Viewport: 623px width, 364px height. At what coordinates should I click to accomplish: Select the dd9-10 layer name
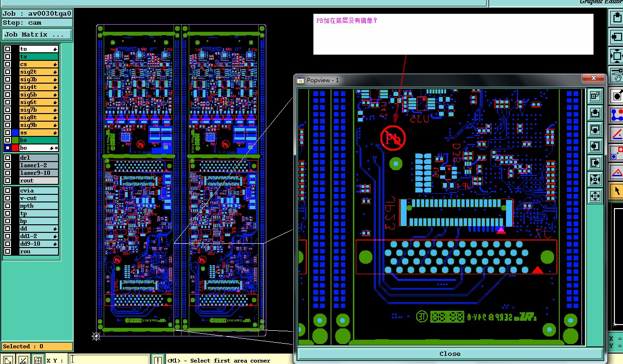39,244
